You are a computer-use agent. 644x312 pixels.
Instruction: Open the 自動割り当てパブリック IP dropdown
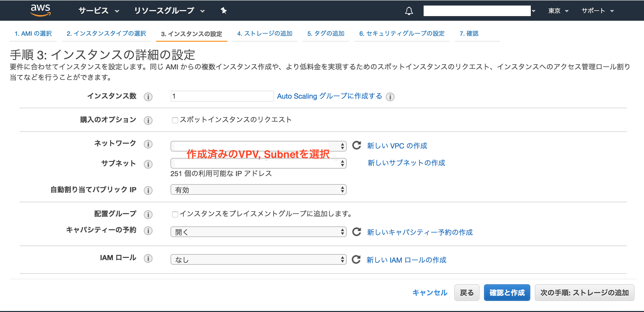258,190
